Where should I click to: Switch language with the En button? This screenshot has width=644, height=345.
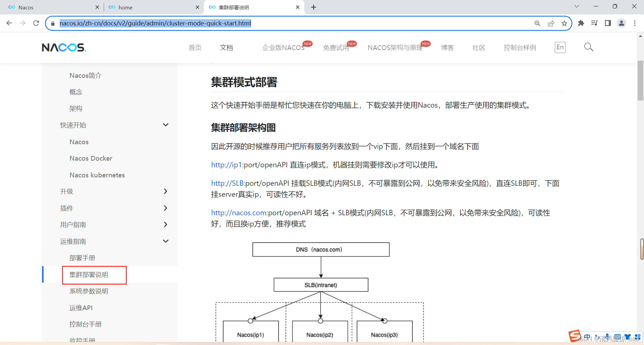(560, 47)
